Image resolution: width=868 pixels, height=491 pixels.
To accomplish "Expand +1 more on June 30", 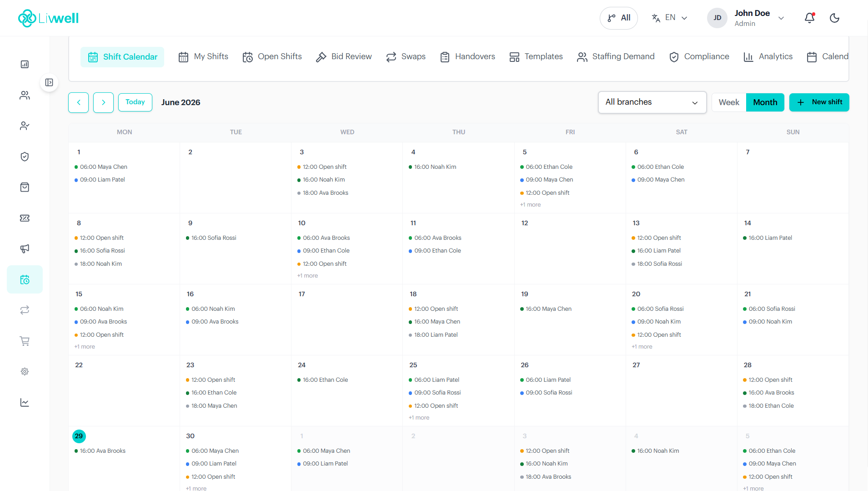I will coord(196,488).
